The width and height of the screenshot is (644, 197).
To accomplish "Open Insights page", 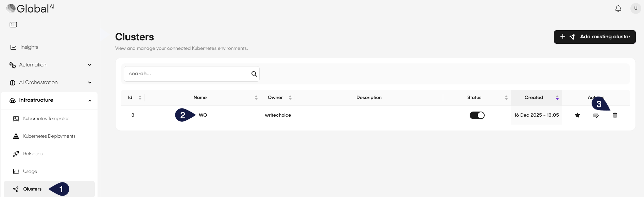I will point(29,47).
